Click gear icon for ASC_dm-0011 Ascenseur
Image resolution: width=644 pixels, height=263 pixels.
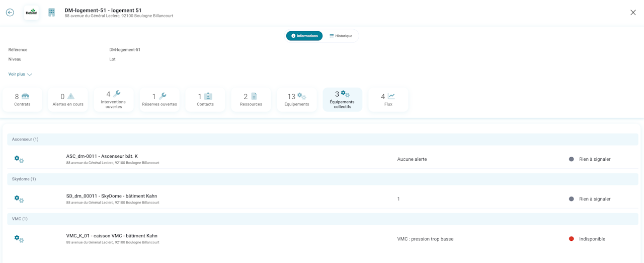(x=19, y=159)
